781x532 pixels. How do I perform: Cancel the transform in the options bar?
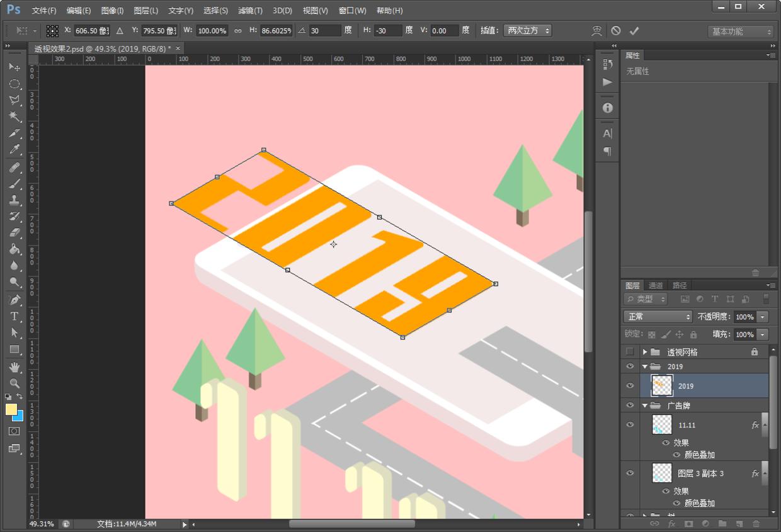point(616,30)
